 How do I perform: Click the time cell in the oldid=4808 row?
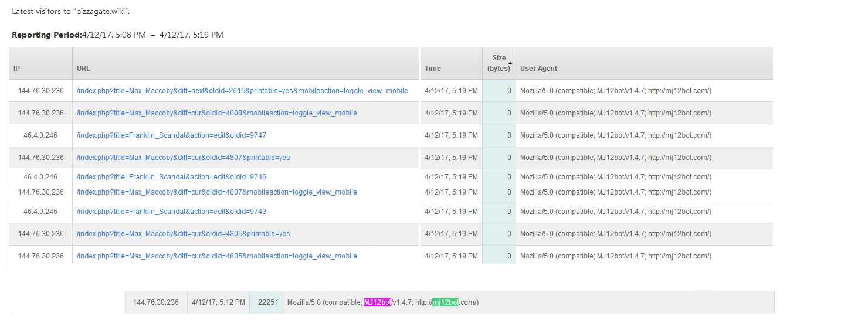(451, 113)
